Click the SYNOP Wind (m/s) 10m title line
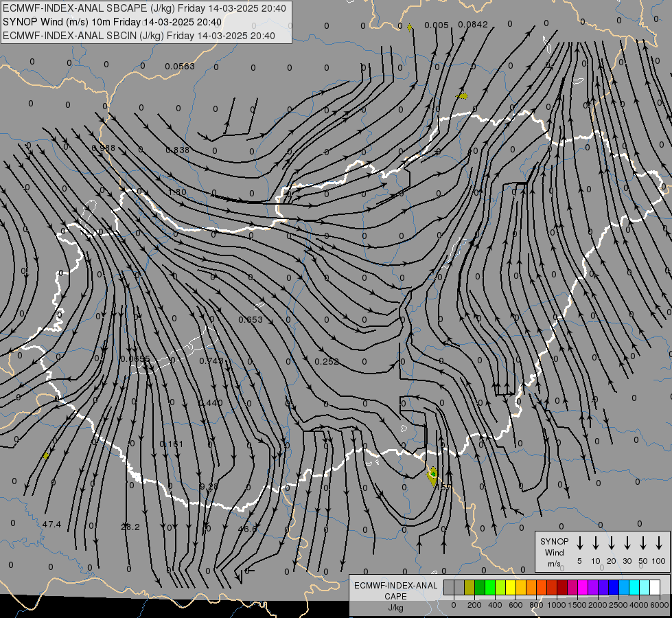Screen dimensions: 672x618 [x=113, y=22]
